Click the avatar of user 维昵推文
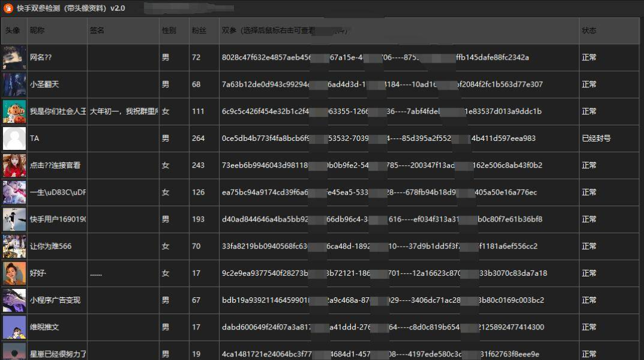This screenshot has width=644, height=360. [x=14, y=327]
